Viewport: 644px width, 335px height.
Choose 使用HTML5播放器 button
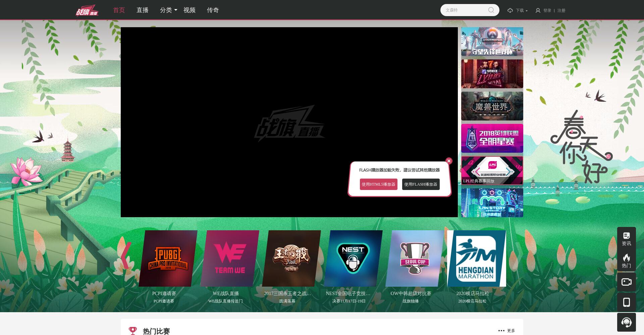coord(379,184)
